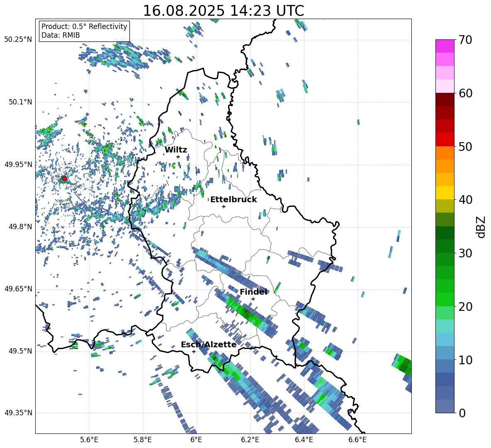Select the Findel city label
Image resolution: width=491 pixels, height=448 pixels.
click(x=253, y=292)
